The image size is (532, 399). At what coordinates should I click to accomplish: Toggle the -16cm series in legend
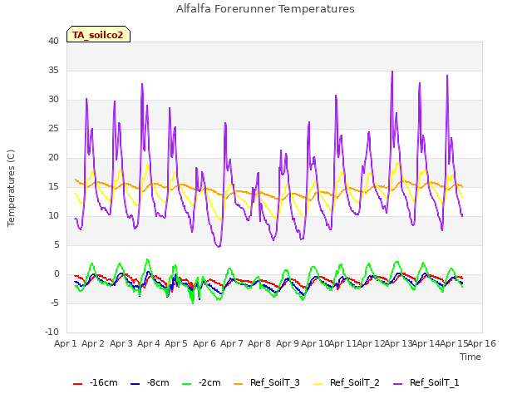(96, 382)
